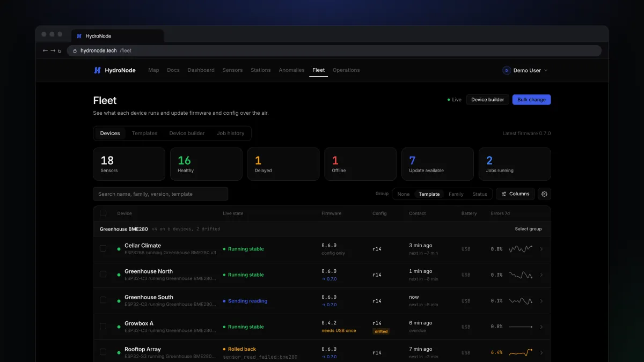Open Operations navigation item

coord(346,70)
